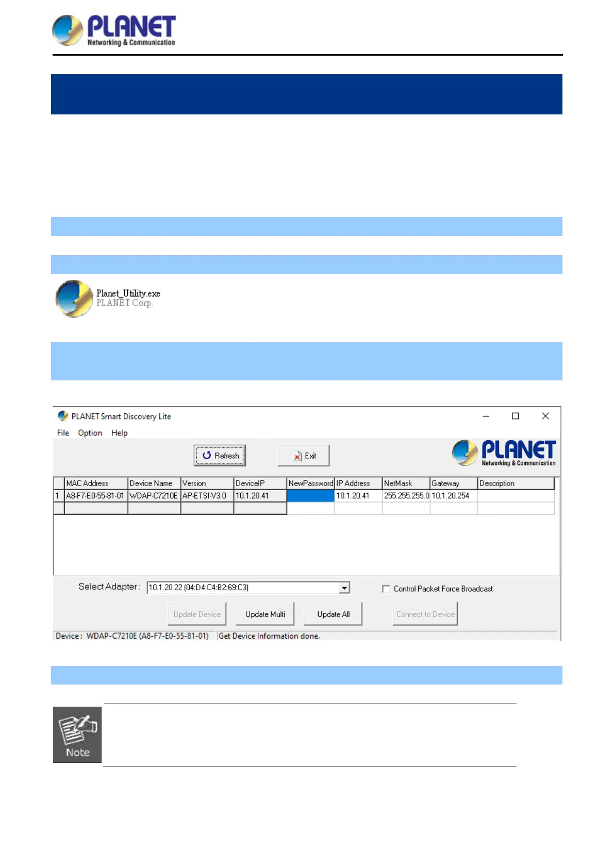
Task: Open the File menu
Action: (63, 433)
